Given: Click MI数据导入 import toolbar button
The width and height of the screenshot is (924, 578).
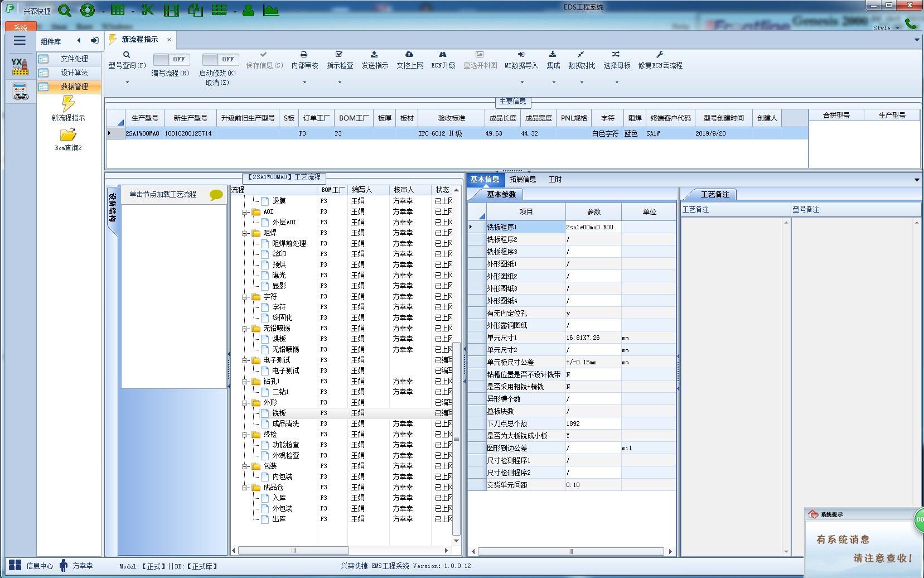Looking at the screenshot, I should coord(521,60).
